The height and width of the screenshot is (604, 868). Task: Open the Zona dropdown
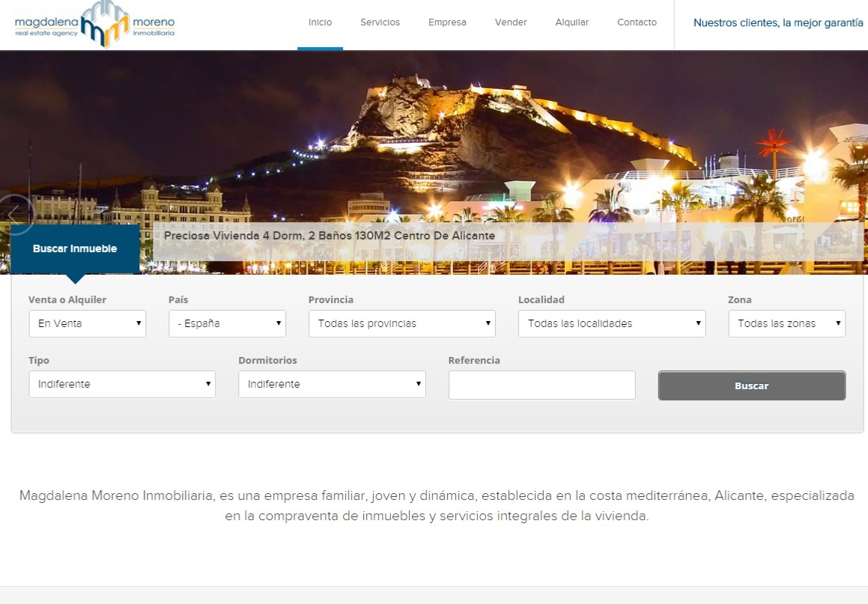tap(786, 323)
